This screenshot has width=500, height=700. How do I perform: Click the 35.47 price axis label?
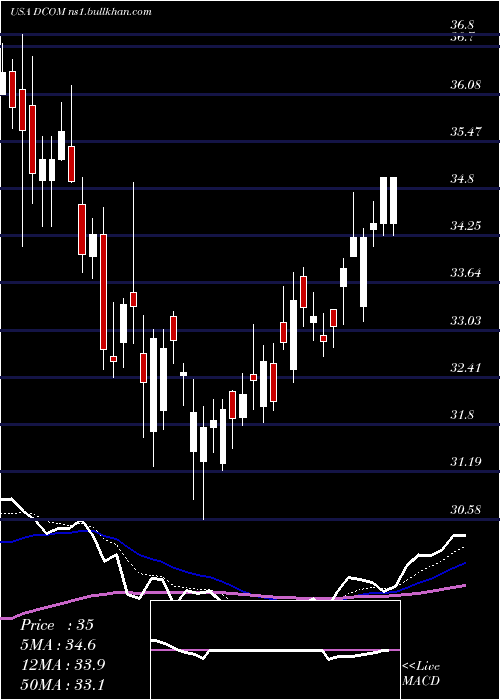click(466, 131)
